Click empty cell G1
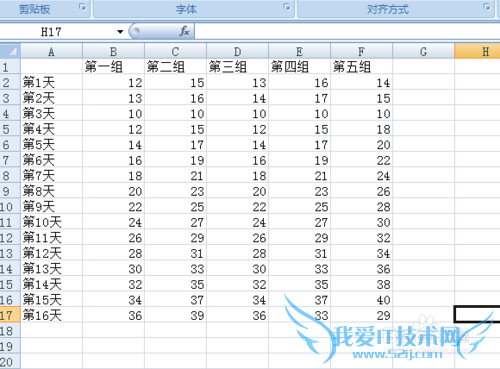 (x=423, y=67)
